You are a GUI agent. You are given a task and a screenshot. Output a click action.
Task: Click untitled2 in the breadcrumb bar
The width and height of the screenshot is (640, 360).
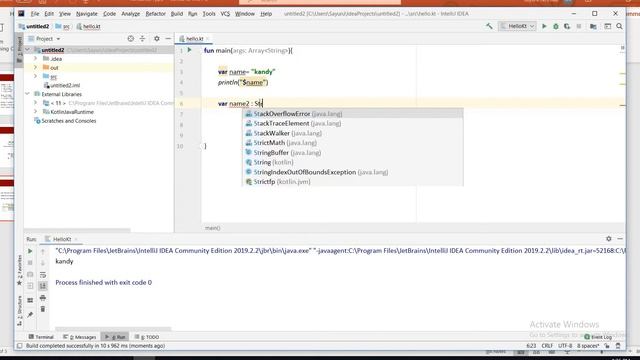34,27
